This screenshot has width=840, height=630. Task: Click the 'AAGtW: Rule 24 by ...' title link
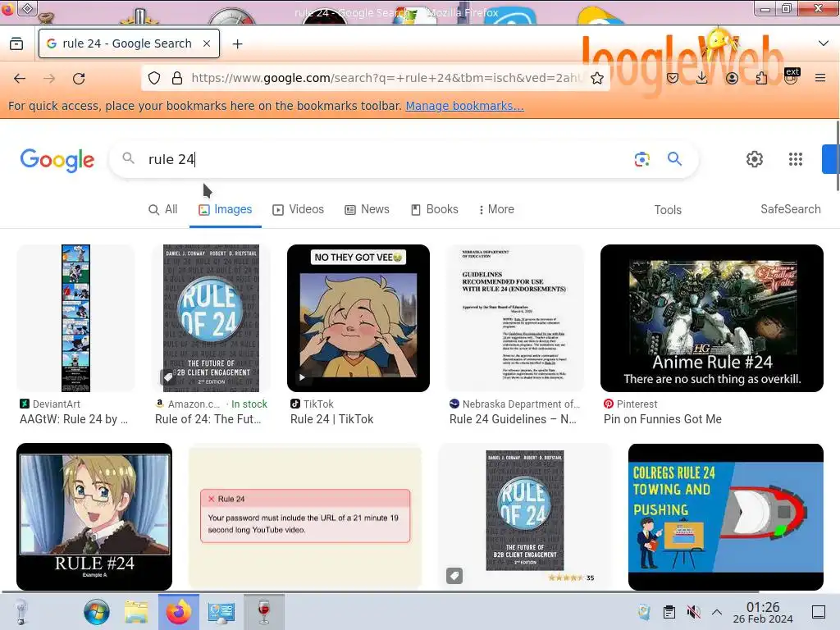pos(74,419)
